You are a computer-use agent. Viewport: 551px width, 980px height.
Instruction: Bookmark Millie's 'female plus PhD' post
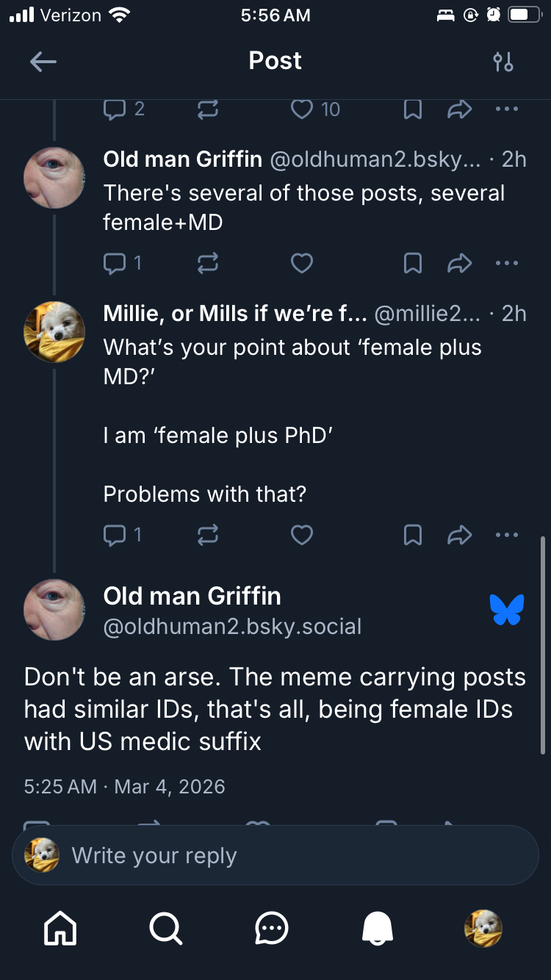click(413, 535)
